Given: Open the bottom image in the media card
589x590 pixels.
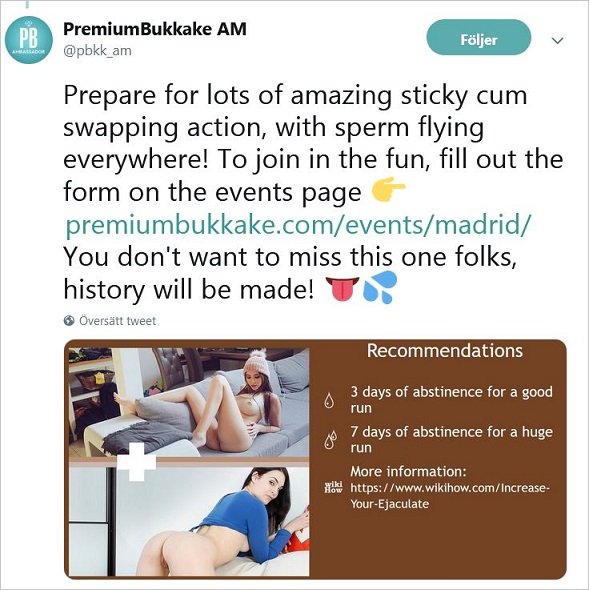Looking at the screenshot, I should 189,521.
